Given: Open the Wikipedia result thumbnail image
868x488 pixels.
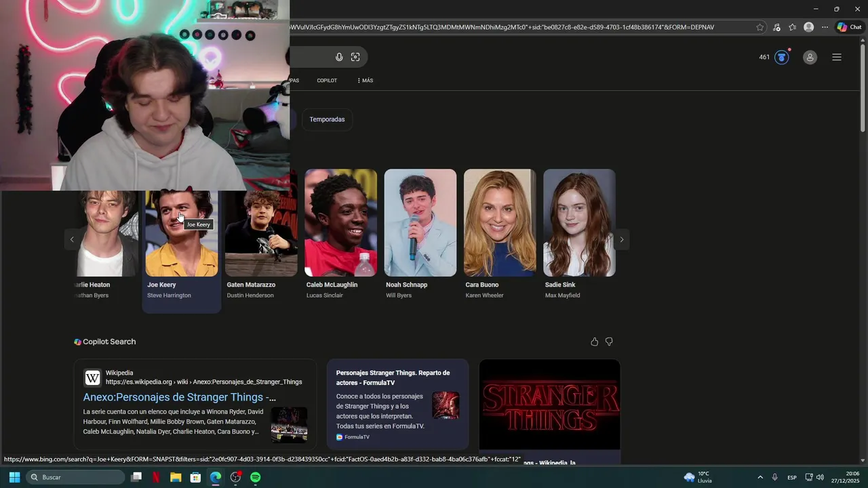Looking at the screenshot, I should pos(289,424).
